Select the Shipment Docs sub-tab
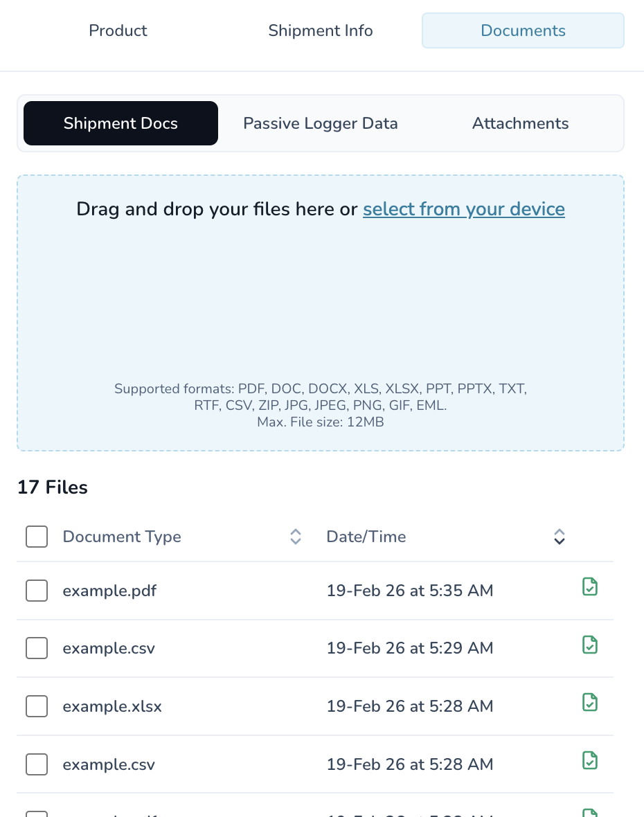This screenshot has width=644, height=817. [x=121, y=123]
